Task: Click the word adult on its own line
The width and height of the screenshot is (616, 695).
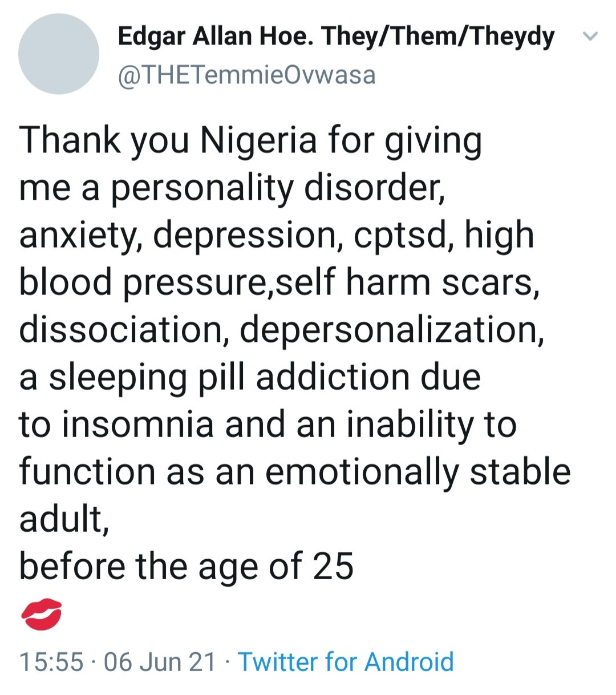Action: [x=63, y=519]
